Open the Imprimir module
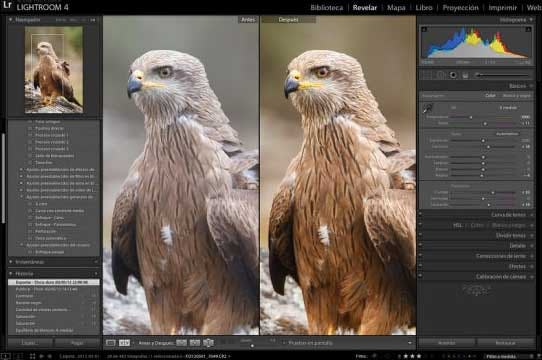This screenshot has width=542, height=360. coord(502,7)
